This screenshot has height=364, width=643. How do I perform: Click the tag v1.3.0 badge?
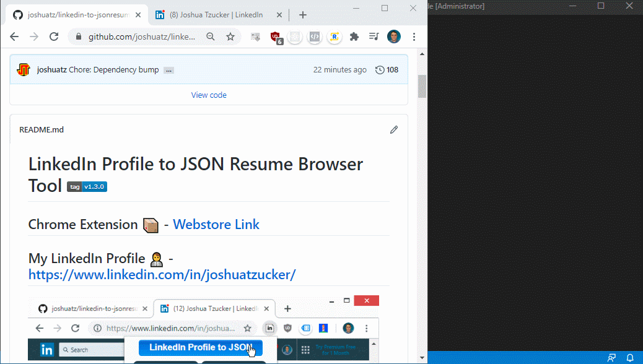[87, 187]
